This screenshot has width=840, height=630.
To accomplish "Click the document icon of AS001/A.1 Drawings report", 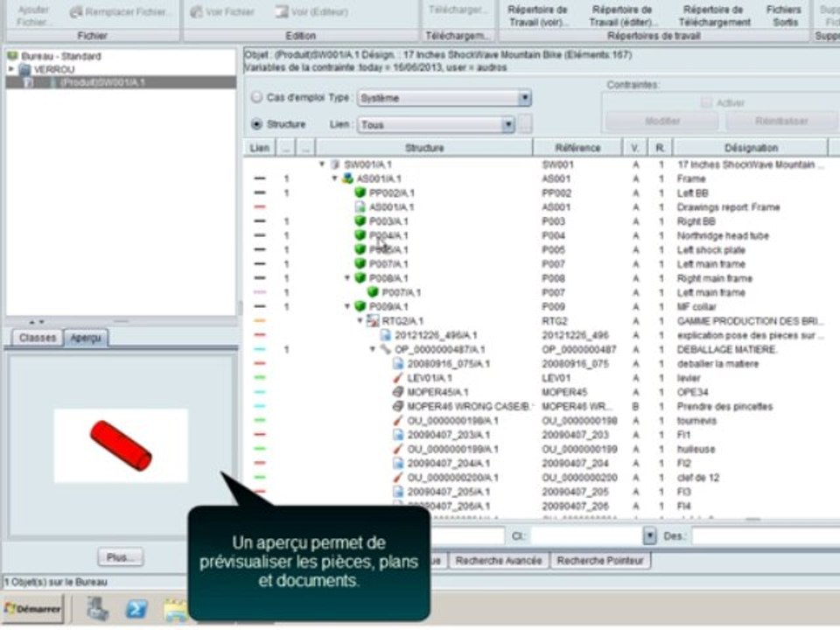I will (x=360, y=206).
